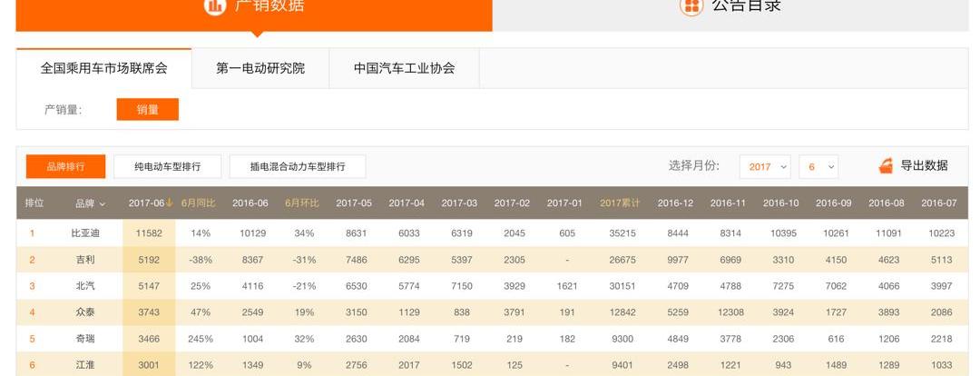Click the 产销数据 bar chart icon

214,5
